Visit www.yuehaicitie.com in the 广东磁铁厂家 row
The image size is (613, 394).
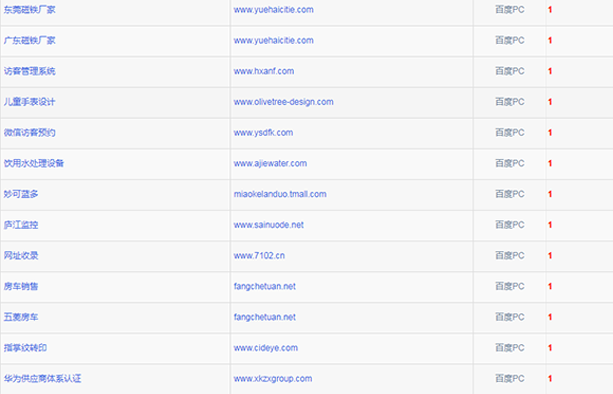[x=274, y=40]
